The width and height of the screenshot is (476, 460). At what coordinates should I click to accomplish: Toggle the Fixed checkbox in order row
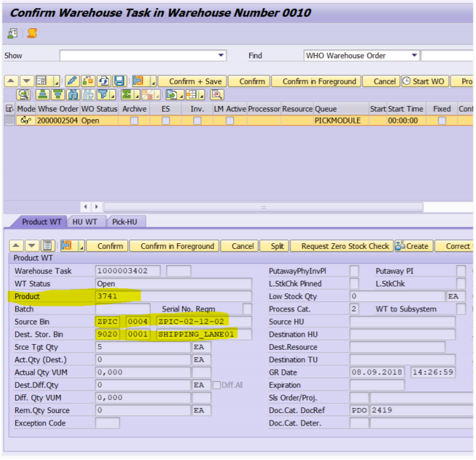tap(442, 121)
